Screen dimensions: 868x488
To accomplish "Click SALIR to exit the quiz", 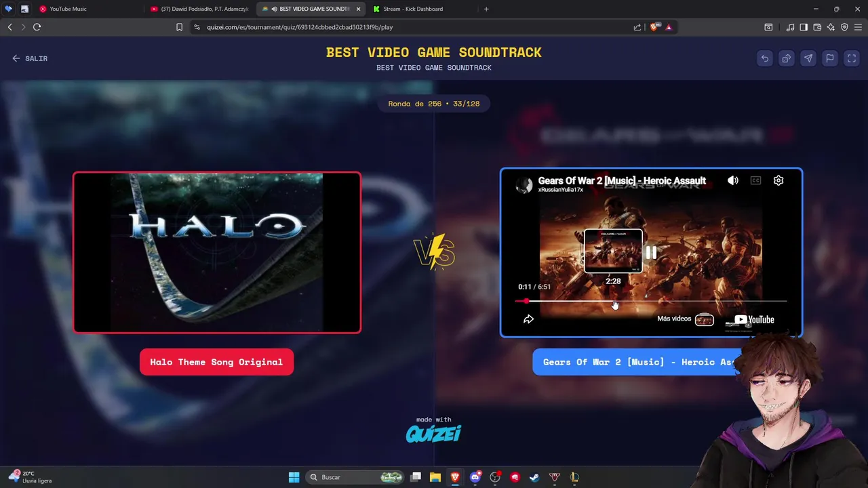I will coord(30,58).
